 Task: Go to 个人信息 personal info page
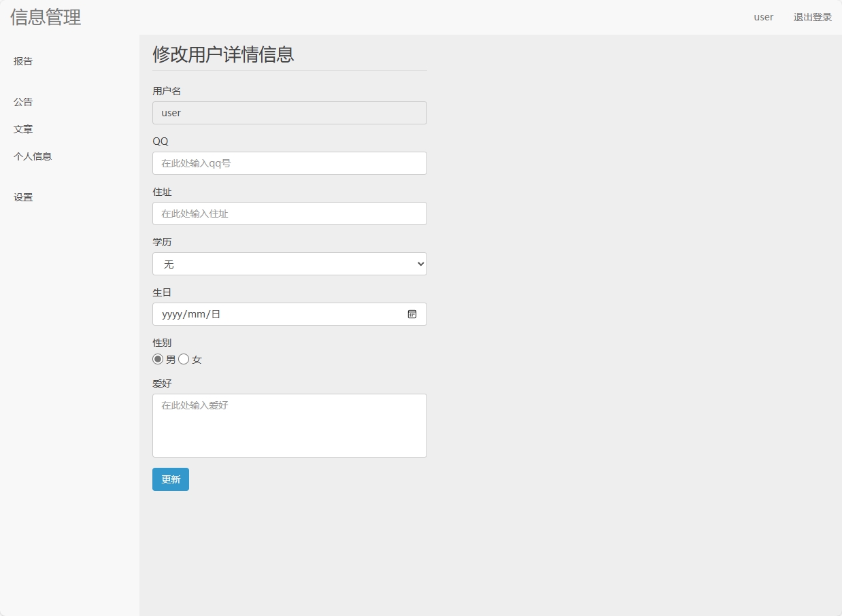pos(33,156)
